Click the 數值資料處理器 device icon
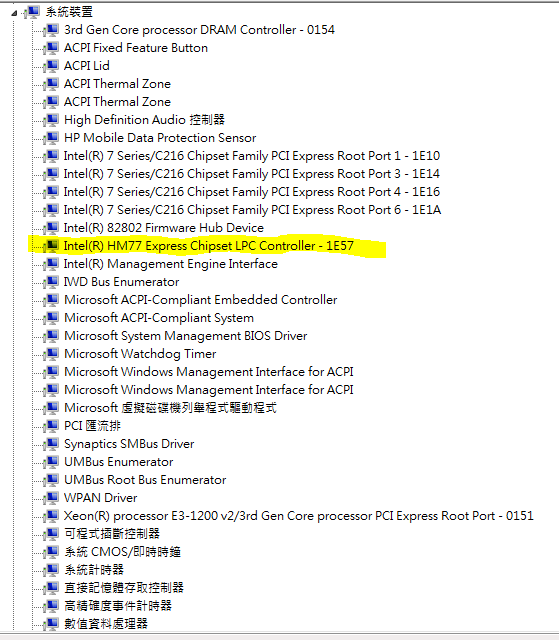Image resolution: width=559 pixels, height=640 pixels. (51, 623)
